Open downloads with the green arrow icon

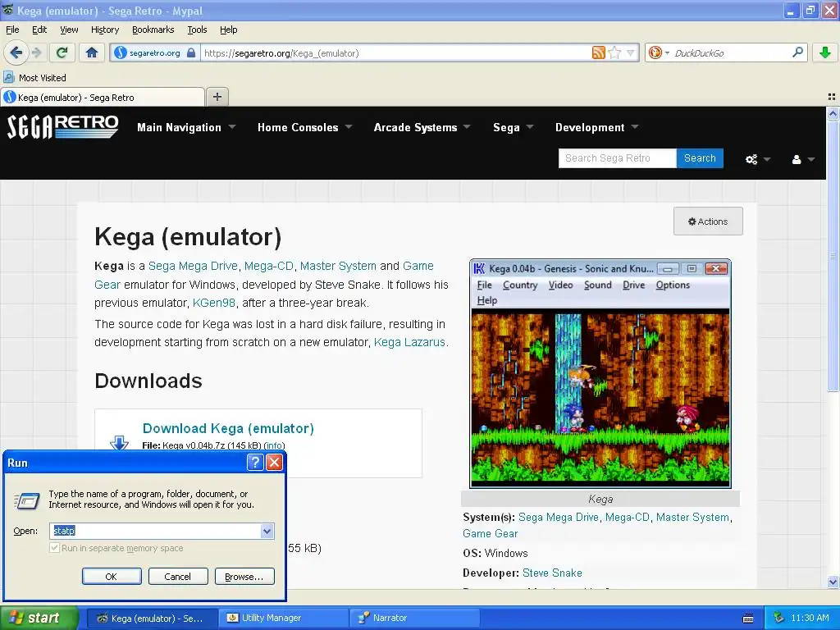click(825, 52)
